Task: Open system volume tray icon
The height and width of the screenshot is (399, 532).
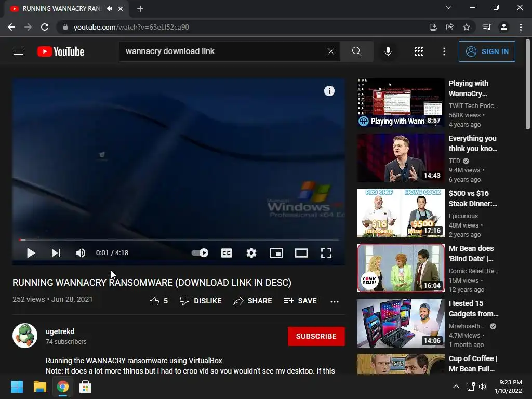Action: click(x=483, y=387)
